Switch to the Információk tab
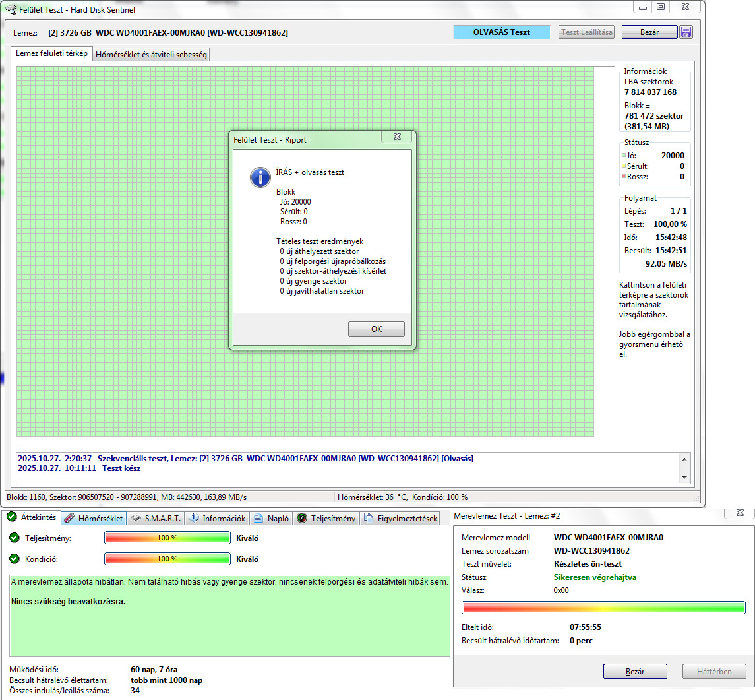The height and width of the screenshot is (700, 755). coord(217,519)
